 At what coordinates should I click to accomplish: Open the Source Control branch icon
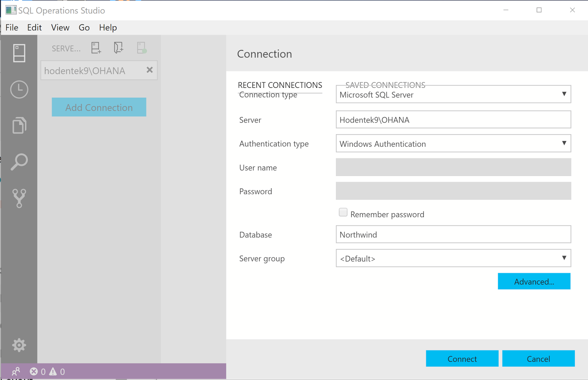(19, 198)
